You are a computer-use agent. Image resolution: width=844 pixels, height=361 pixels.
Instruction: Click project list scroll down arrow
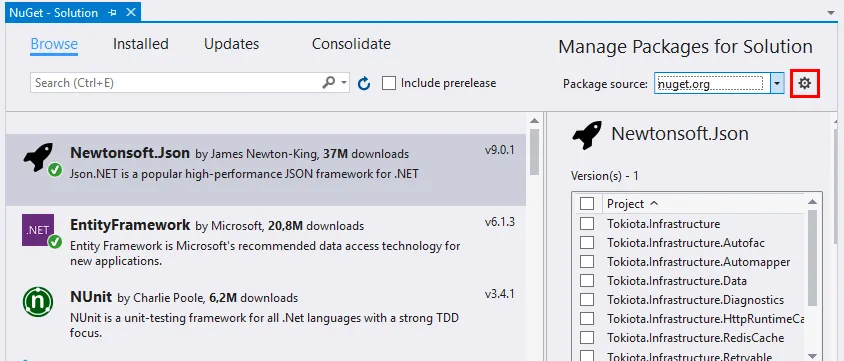[813, 355]
